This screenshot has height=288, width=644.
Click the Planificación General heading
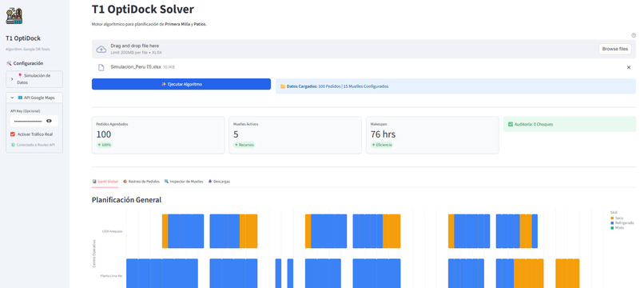(126, 200)
